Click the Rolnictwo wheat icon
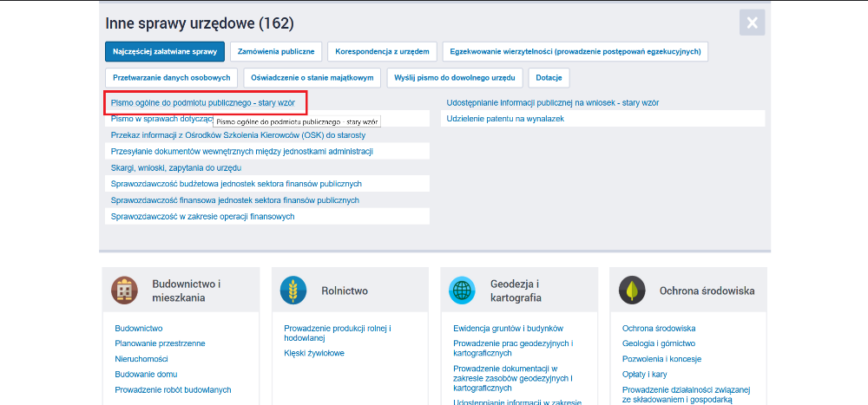Screen dimensions: 868x405 click(293, 291)
